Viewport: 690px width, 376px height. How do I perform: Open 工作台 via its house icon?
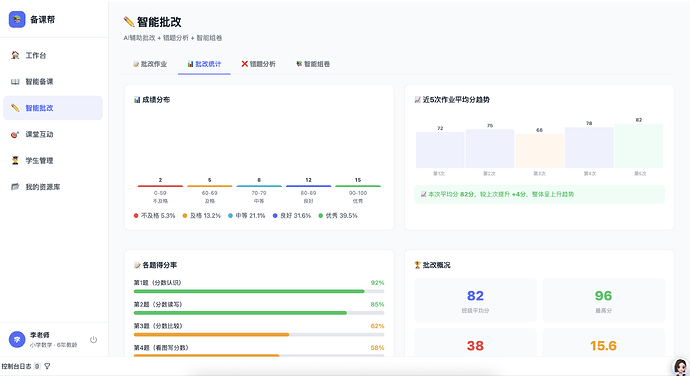tap(15, 55)
